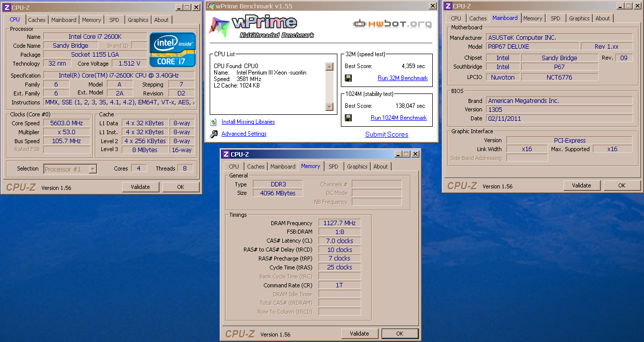Switch to SPD tab in left CPU-Z window
The width and height of the screenshot is (644, 342).
114,20
